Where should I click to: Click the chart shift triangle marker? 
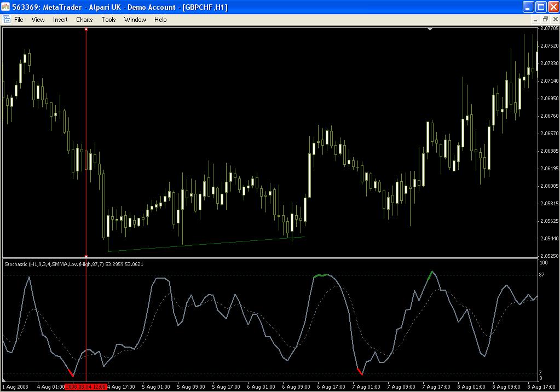tap(430, 28)
